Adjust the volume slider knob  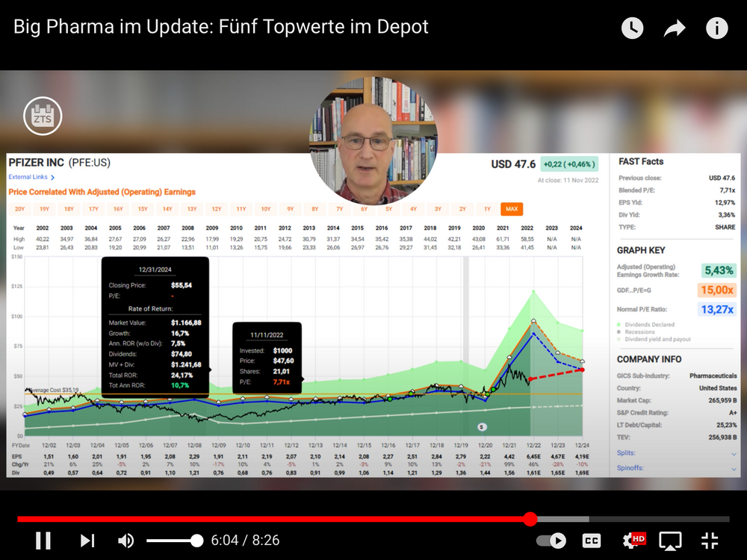click(196, 541)
